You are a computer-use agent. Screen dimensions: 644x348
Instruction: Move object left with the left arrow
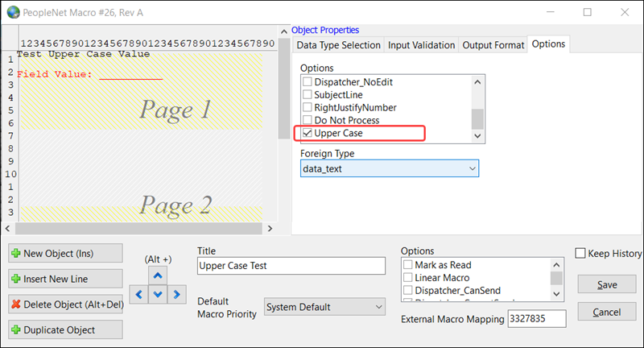(x=138, y=295)
